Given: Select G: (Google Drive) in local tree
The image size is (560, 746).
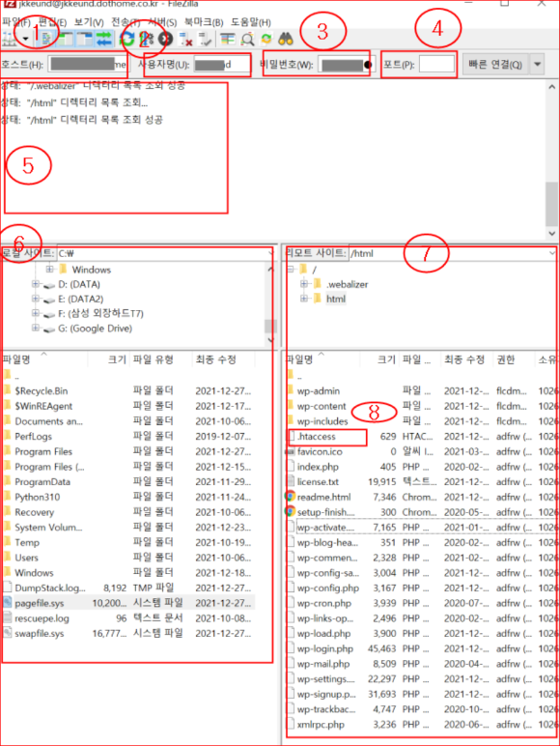Looking at the screenshot, I should tap(95, 329).
